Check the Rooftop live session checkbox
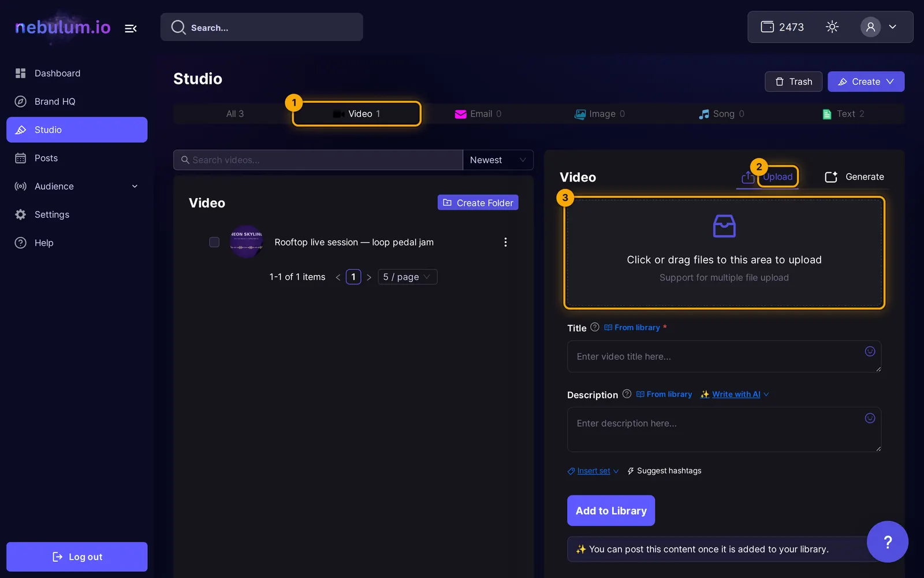Viewport: 924px width, 578px height. coord(214,242)
